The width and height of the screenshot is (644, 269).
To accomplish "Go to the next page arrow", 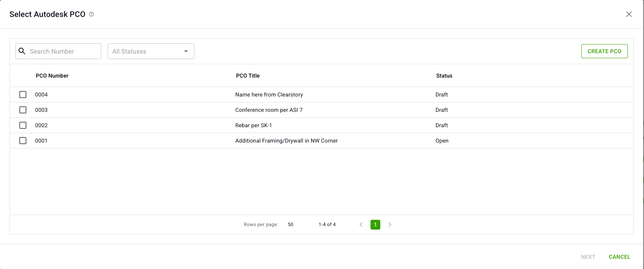I will pos(390,224).
